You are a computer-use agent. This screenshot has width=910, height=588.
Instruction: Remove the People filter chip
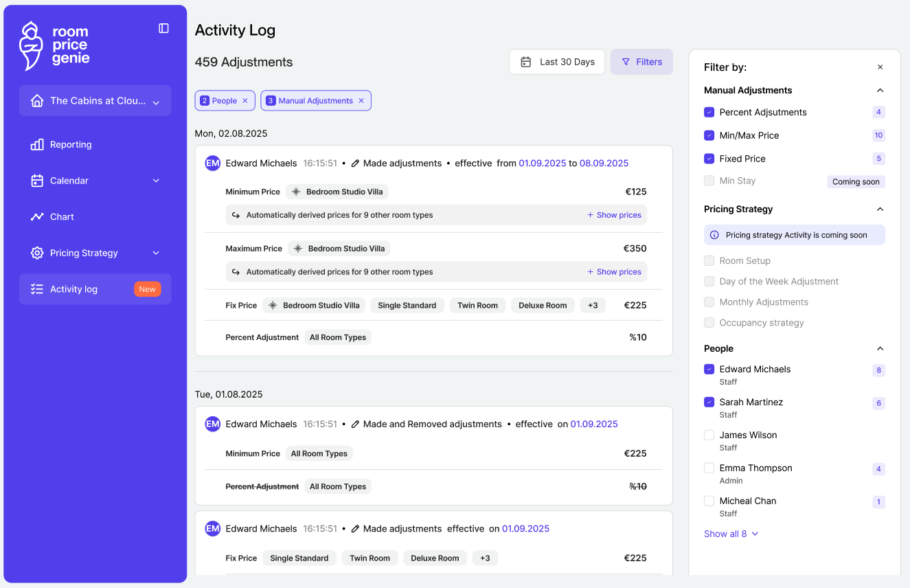pyautogui.click(x=245, y=101)
